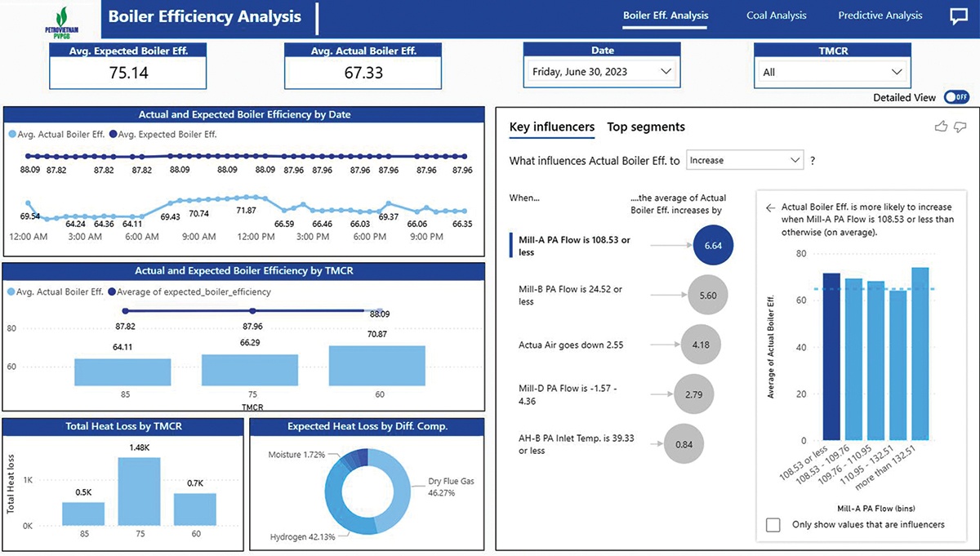Switch to Coal Analysis tab
Image resolution: width=980 pixels, height=556 pixels.
coord(776,16)
